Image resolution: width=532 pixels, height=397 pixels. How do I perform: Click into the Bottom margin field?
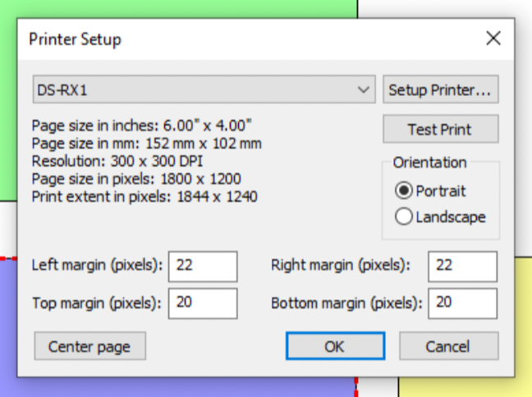coord(462,303)
